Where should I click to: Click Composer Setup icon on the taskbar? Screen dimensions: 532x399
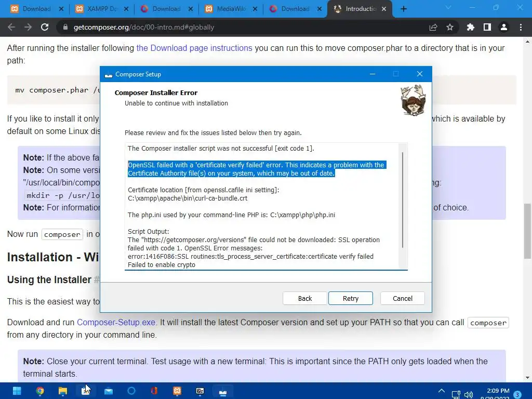(223, 392)
